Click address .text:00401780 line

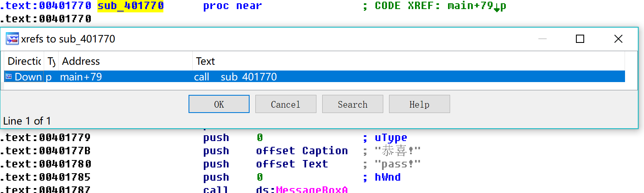45,164
